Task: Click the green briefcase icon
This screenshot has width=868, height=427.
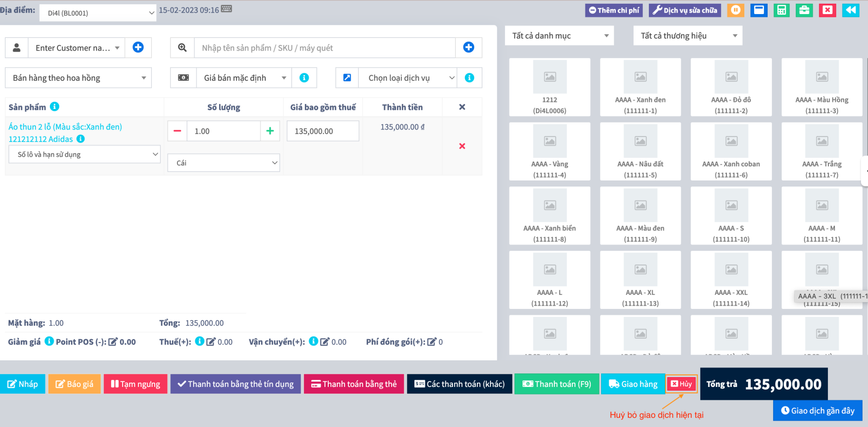Action: (x=804, y=10)
